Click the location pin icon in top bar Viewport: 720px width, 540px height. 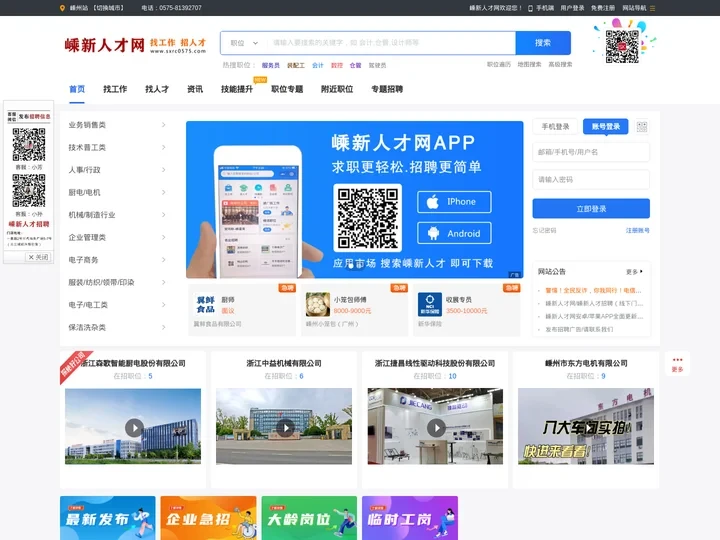pos(62,8)
